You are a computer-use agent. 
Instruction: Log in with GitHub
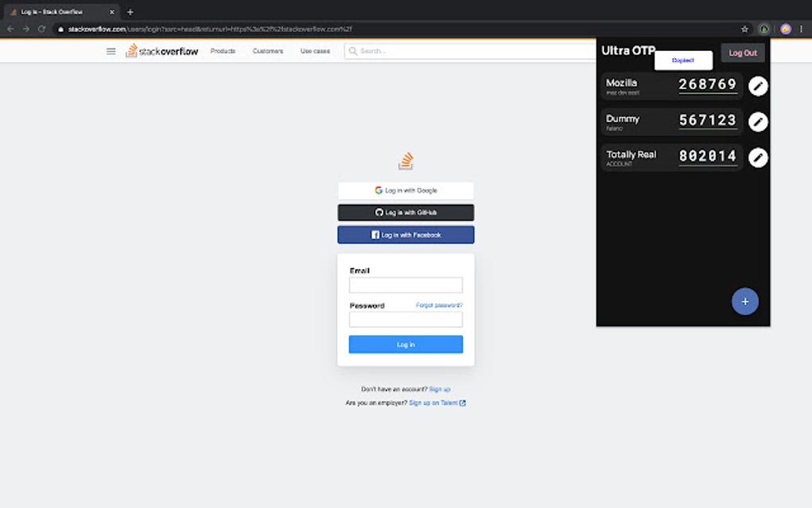406,213
